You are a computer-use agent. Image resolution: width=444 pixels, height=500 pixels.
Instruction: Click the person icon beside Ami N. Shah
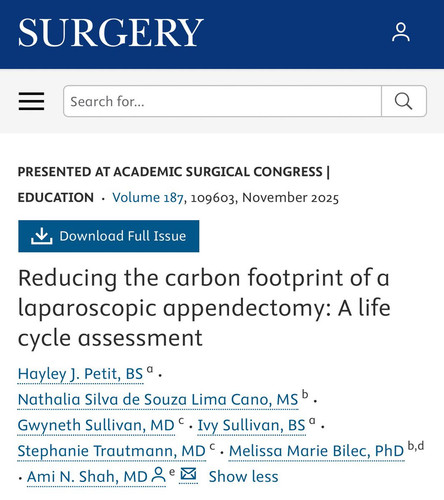pyautogui.click(x=158, y=475)
